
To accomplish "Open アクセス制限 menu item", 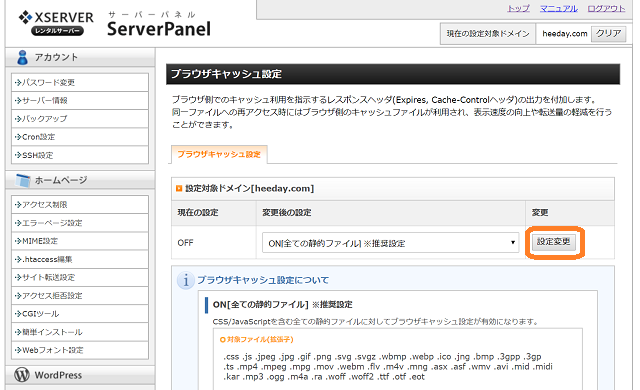I will point(80,204).
